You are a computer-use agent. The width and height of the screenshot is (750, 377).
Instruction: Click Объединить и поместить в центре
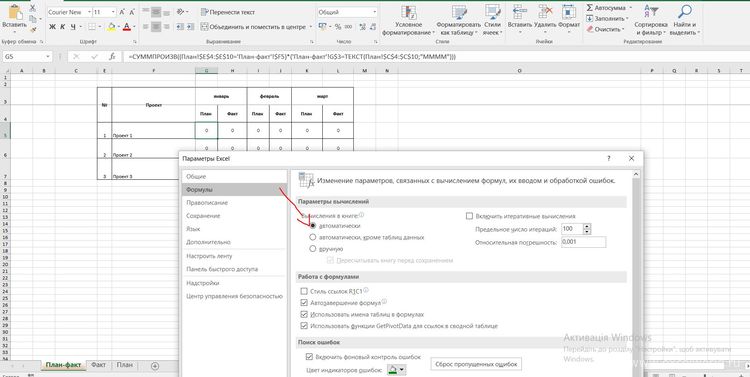[x=254, y=27]
